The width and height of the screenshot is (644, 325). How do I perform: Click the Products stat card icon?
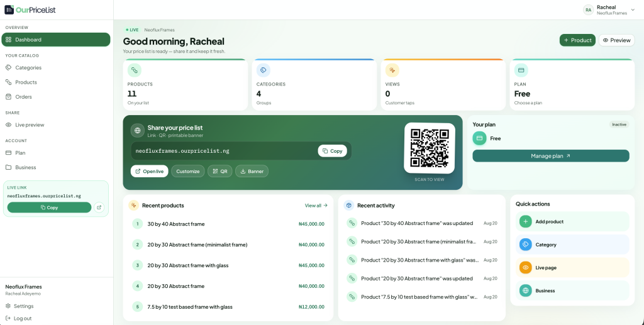coord(135,70)
